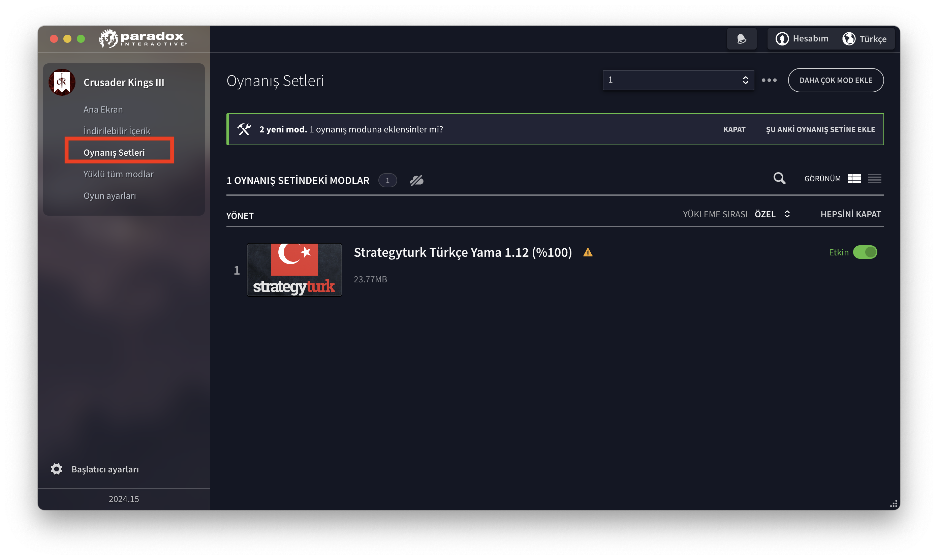Switch to detailed list view icon
This screenshot has width=938, height=560.
click(x=854, y=179)
